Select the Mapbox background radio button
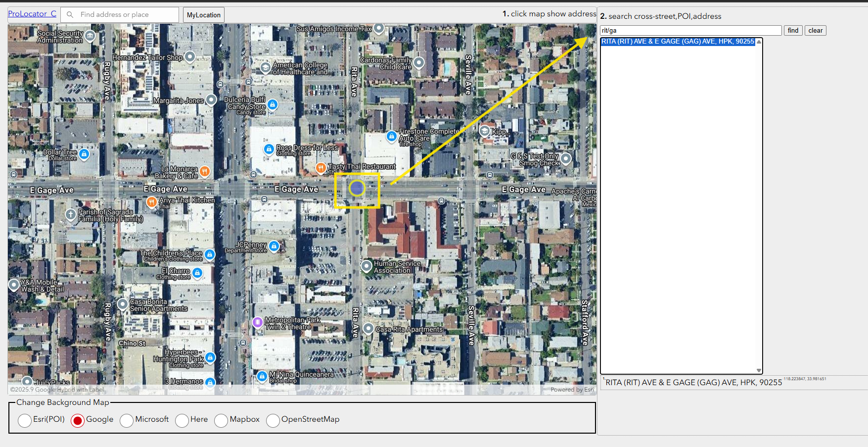Viewport: 868px width, 447px height. pos(221,420)
